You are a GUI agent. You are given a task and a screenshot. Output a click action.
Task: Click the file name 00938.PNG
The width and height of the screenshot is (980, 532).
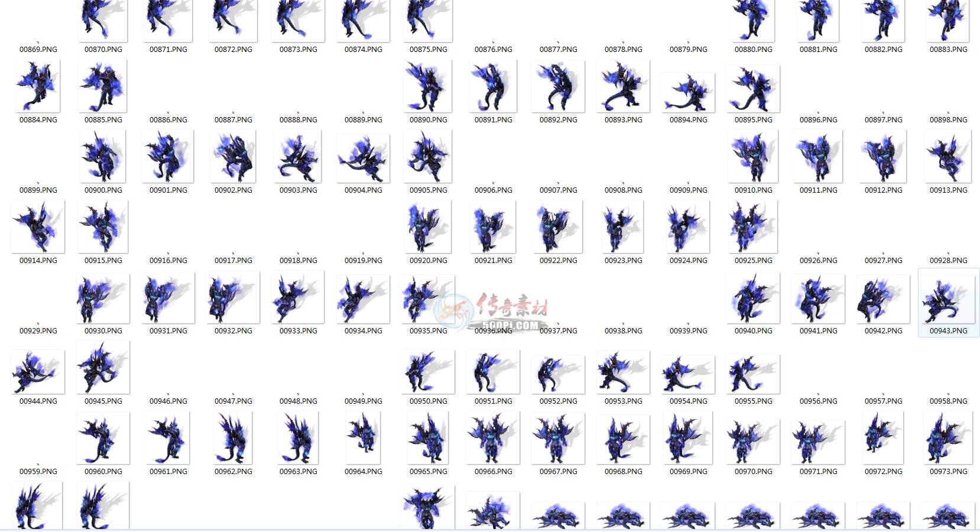(x=624, y=331)
